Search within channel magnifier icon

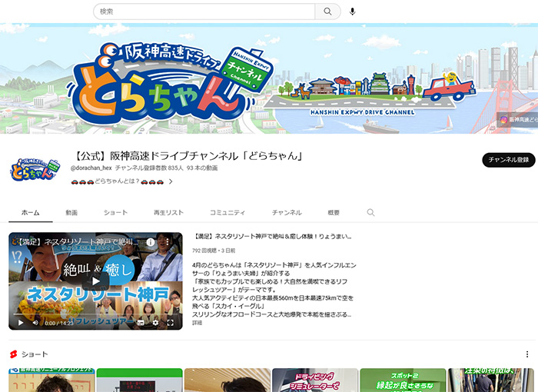click(370, 213)
